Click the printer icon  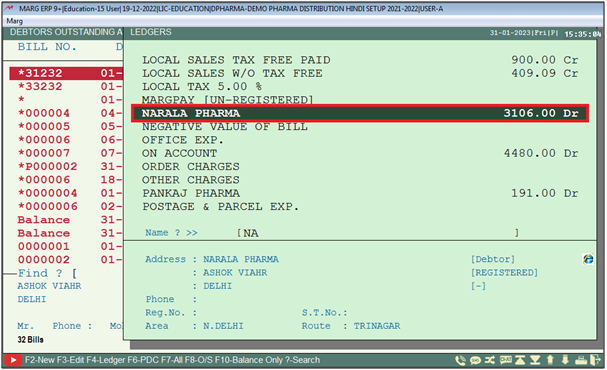[x=581, y=360]
